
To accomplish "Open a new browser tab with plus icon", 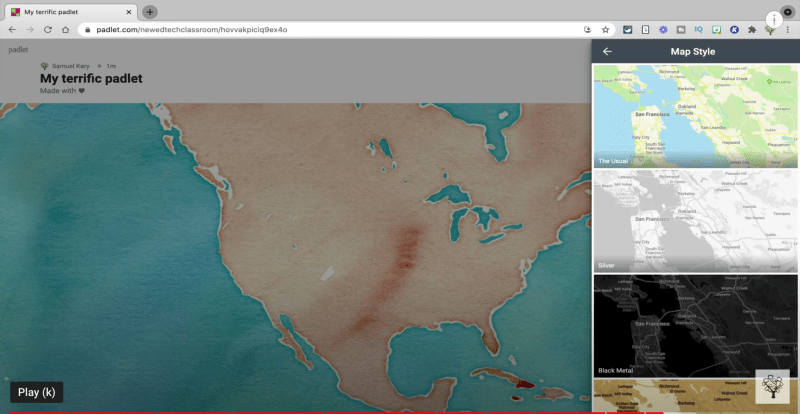I will (x=150, y=12).
